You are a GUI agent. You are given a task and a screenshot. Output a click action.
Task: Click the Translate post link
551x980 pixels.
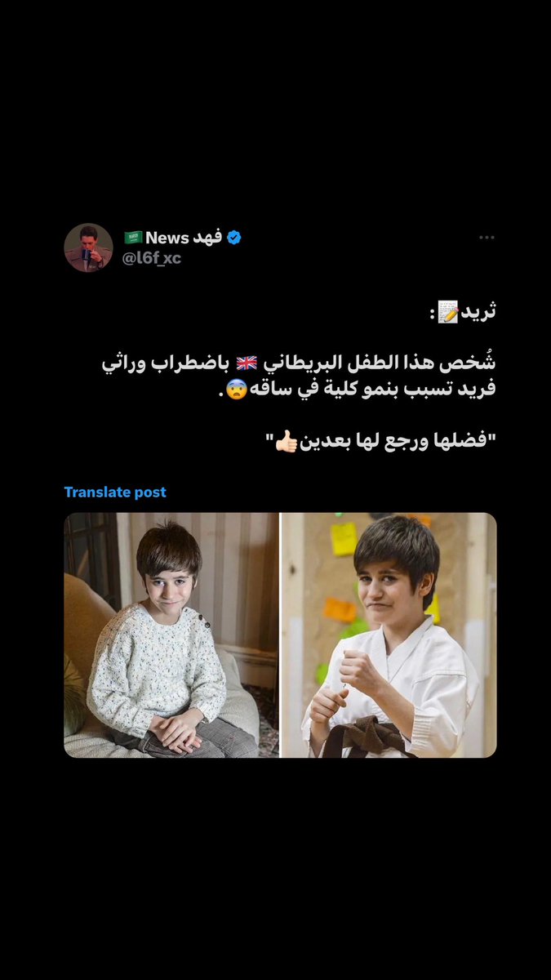(x=115, y=492)
